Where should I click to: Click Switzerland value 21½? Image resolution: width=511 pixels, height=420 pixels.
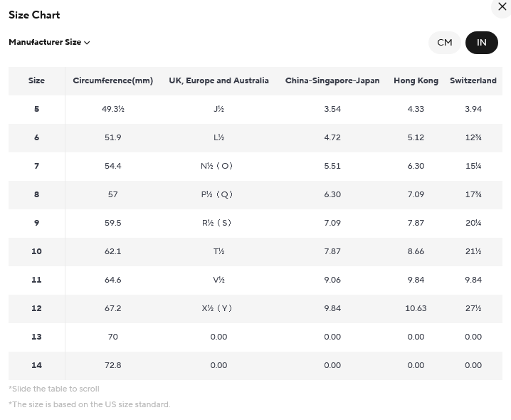tap(473, 251)
